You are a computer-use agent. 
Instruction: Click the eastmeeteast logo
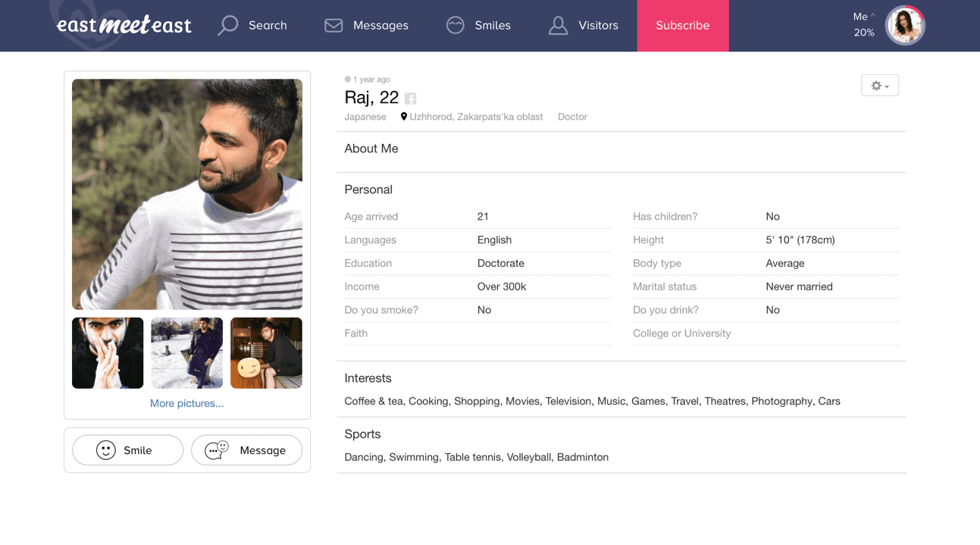[x=124, y=25]
